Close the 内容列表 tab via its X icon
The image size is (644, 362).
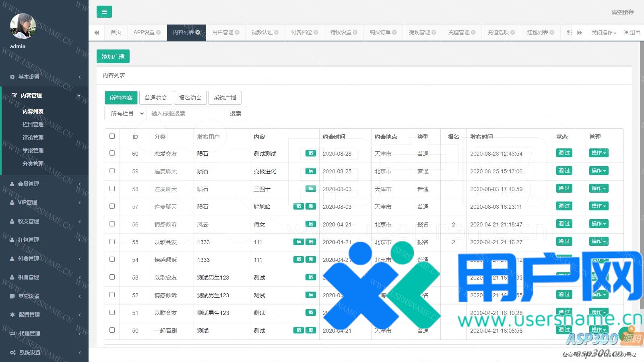pos(198,32)
